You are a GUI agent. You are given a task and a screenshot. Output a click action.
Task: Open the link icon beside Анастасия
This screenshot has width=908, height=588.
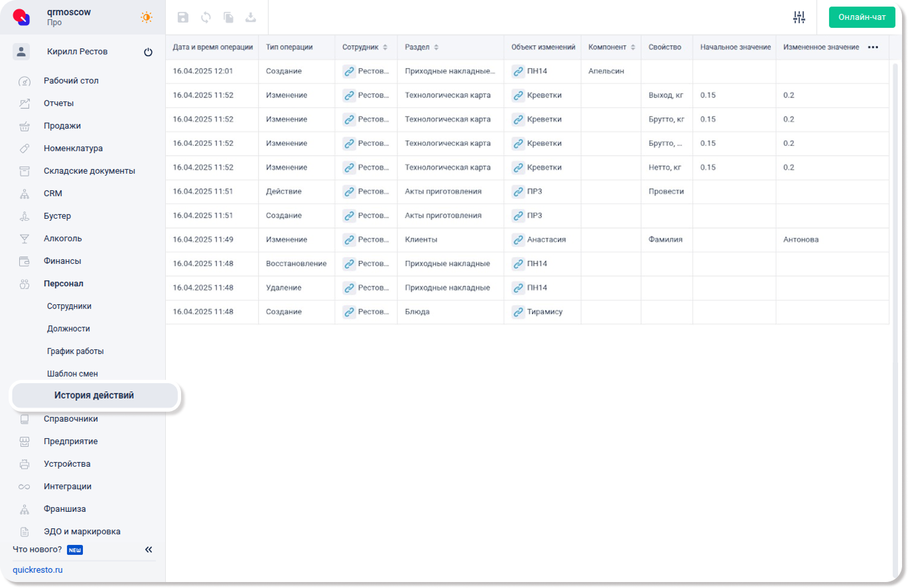[518, 239]
